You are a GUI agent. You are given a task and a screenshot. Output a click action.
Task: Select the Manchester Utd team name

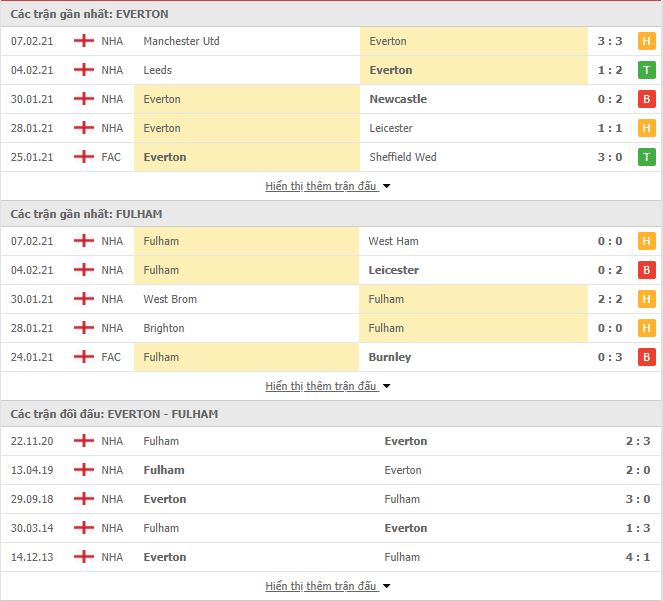181,41
